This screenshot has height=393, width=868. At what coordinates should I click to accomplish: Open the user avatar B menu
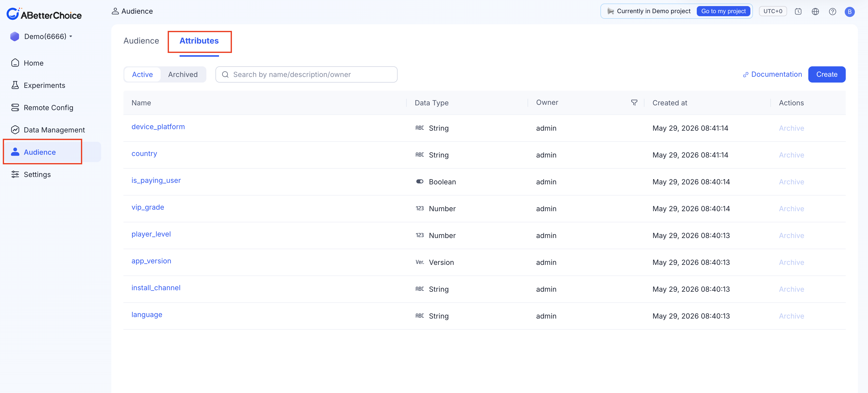pos(850,11)
